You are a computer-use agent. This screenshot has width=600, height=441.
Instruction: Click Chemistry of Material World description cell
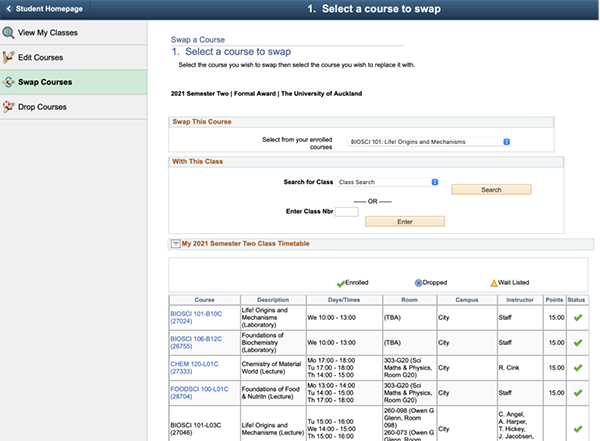[271, 368]
